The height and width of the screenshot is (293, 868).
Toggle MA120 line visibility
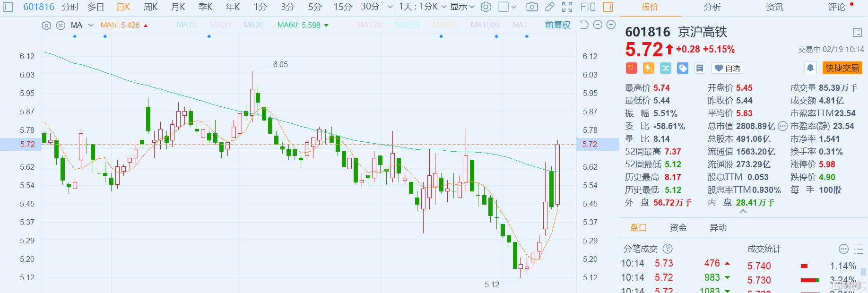click(370, 25)
